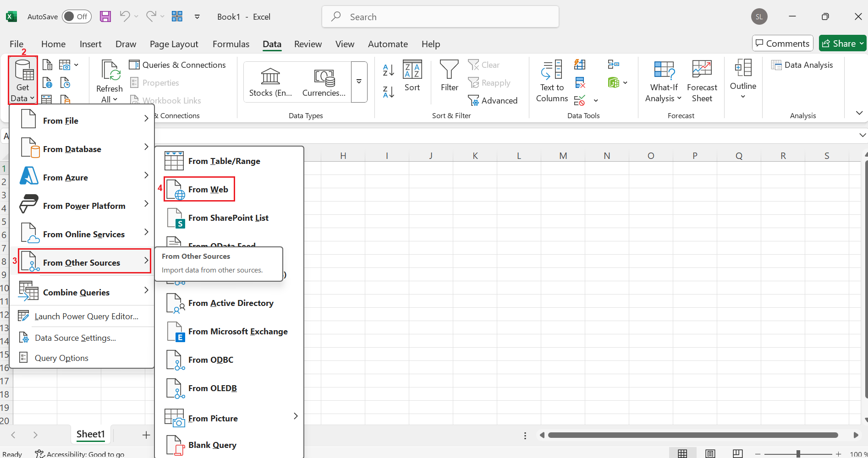The height and width of the screenshot is (458, 868).
Task: Switch to Page Layout view icon
Action: 710,453
